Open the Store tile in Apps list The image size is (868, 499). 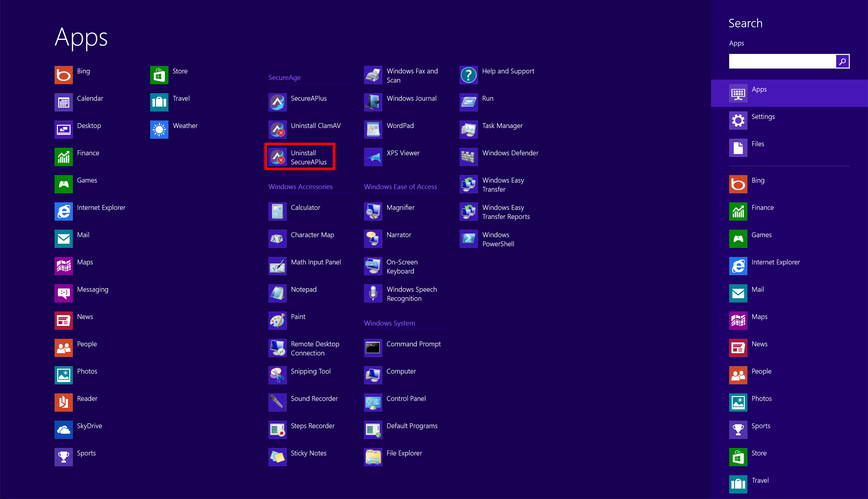point(159,75)
